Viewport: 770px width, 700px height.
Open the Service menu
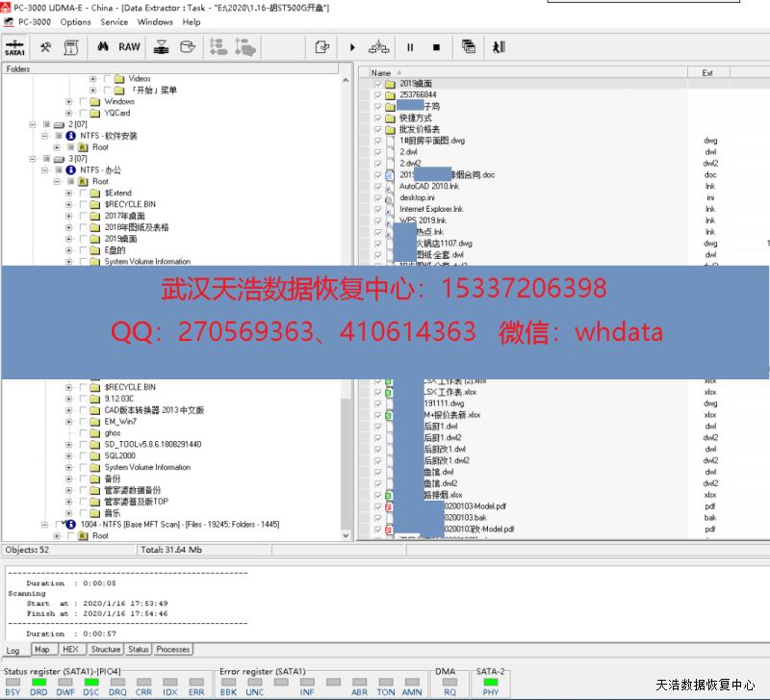tap(114, 22)
